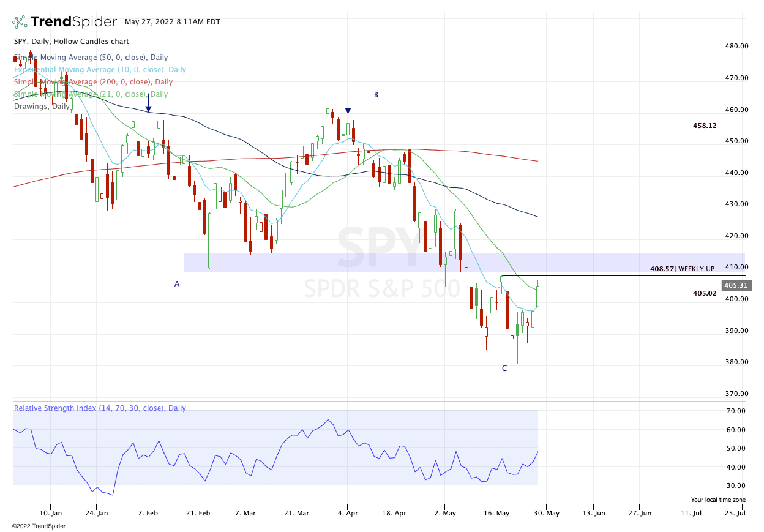Click the 405.31 current price tag

pyautogui.click(x=735, y=286)
